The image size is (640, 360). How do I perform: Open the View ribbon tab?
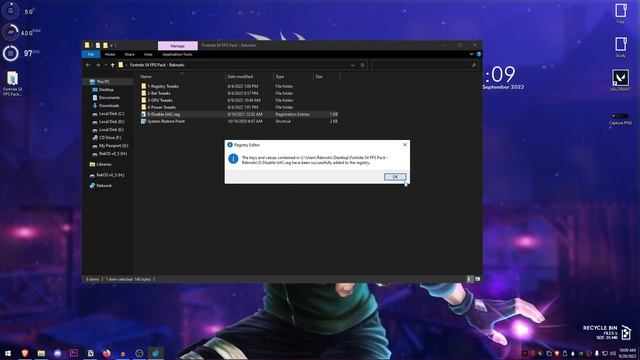148,54
